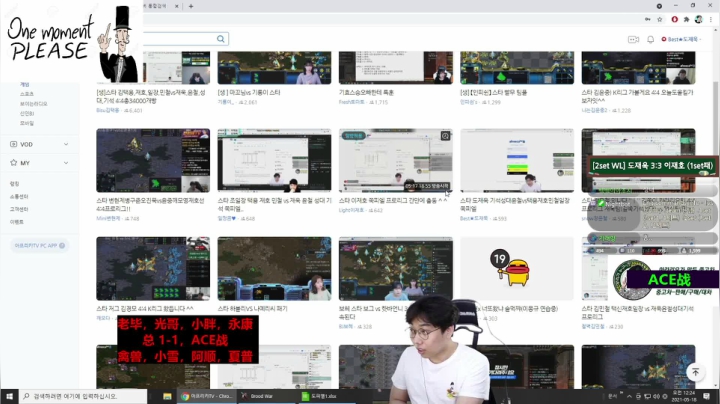Open 랭킹 link in the sidebar
The height and width of the screenshot is (404, 720).
point(15,184)
